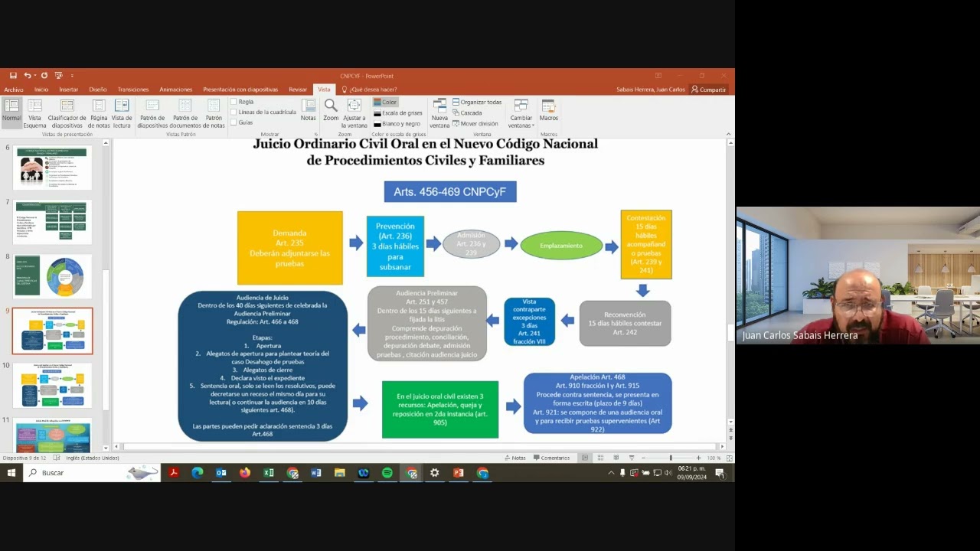The width and height of the screenshot is (980, 551).
Task: Open the Inicio tab
Action: (x=41, y=90)
